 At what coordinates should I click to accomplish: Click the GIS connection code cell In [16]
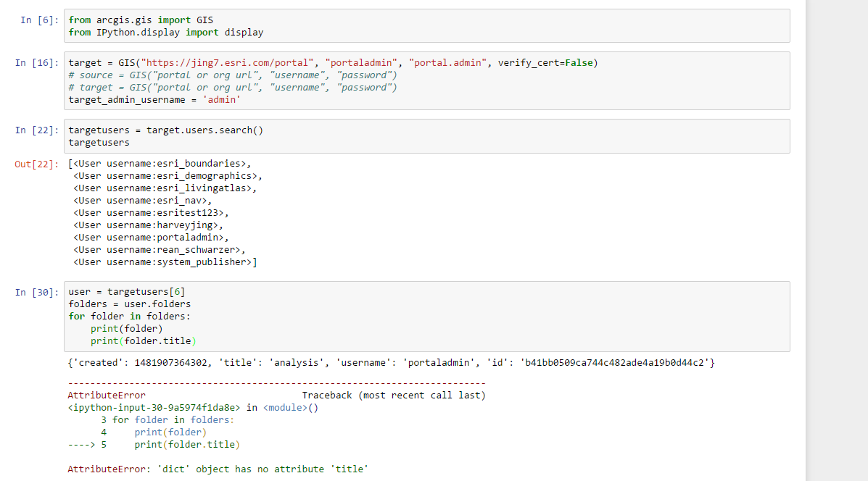click(x=427, y=81)
